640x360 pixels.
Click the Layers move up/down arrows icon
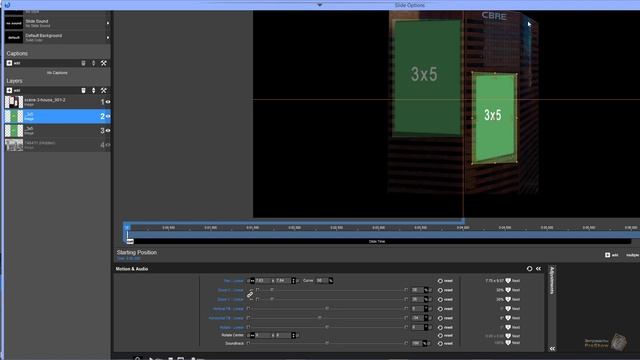point(93,90)
